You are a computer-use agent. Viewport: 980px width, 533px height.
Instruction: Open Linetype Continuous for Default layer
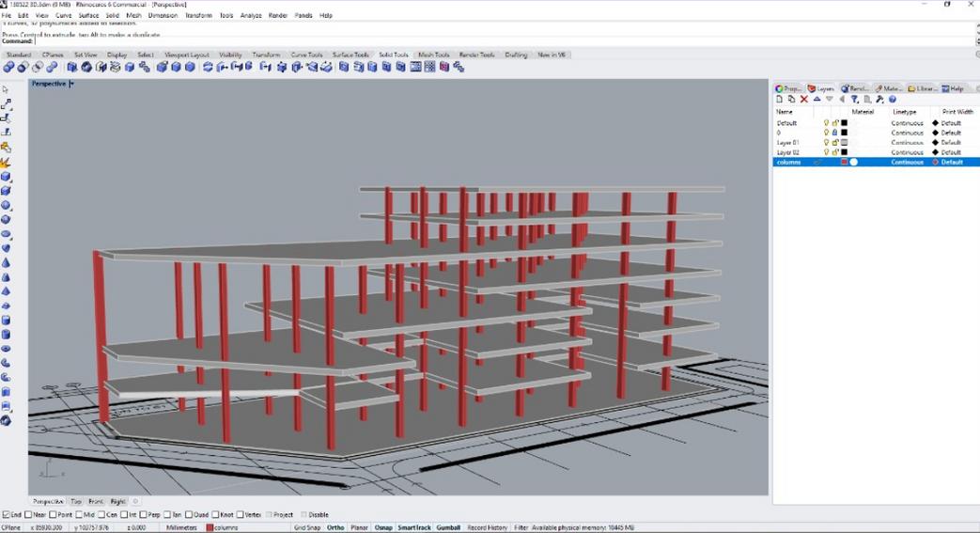coord(907,123)
